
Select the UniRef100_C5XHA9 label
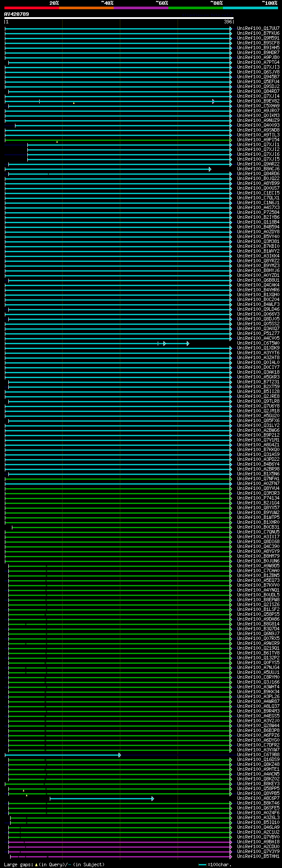pyautogui.click(x=258, y=106)
